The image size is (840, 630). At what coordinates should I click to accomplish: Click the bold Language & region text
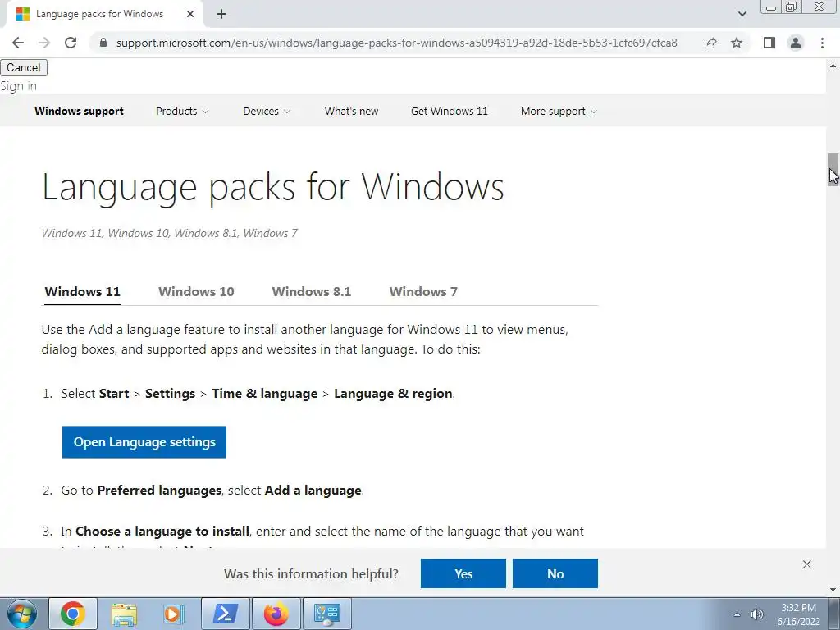pos(393,394)
